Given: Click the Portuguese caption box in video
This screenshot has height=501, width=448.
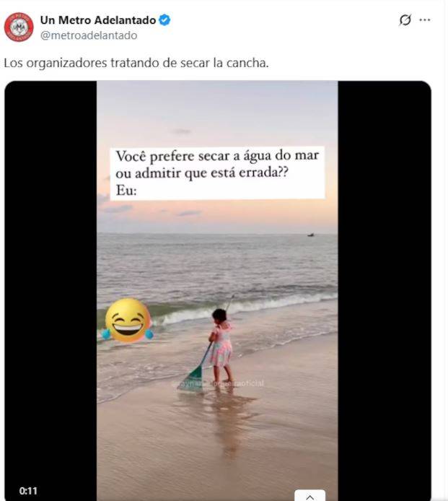Looking at the screenshot, I should point(217,173).
